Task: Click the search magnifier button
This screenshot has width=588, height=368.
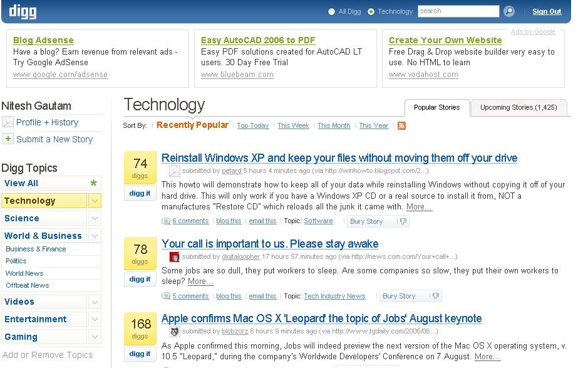Action: (x=509, y=11)
